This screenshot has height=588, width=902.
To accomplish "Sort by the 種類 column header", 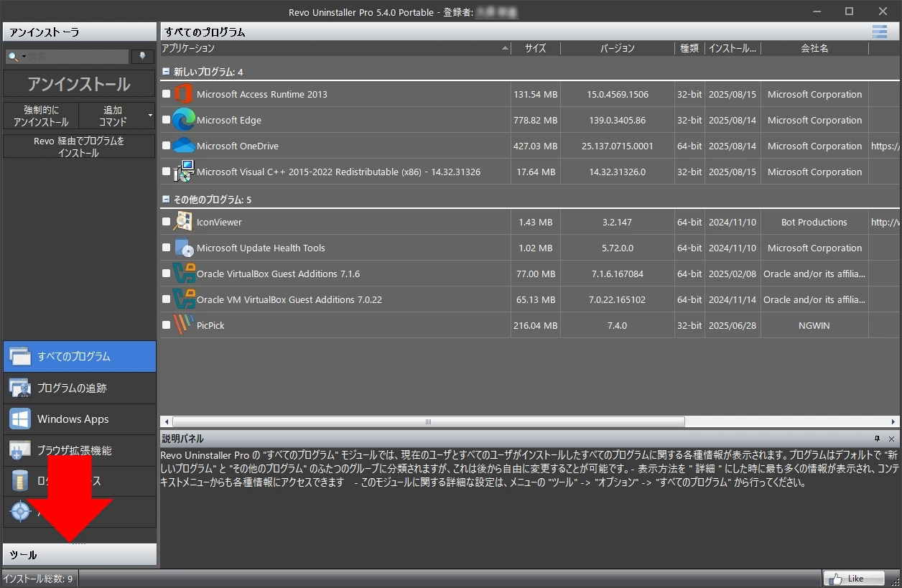I will click(x=689, y=48).
